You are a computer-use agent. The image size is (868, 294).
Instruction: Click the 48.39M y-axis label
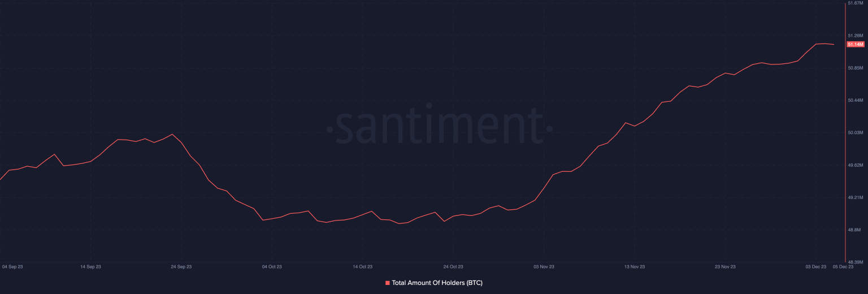pyautogui.click(x=856, y=262)
